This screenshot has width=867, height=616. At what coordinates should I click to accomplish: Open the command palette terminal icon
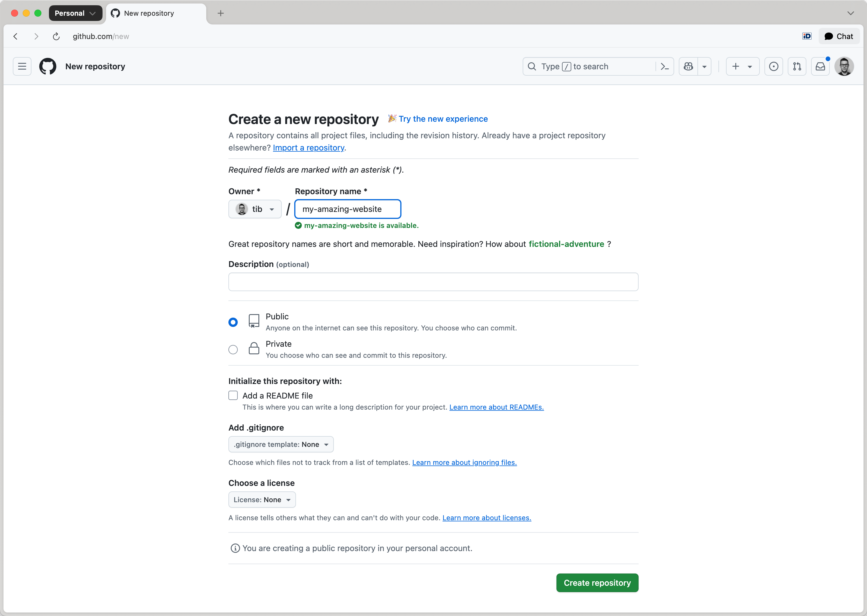pos(665,66)
